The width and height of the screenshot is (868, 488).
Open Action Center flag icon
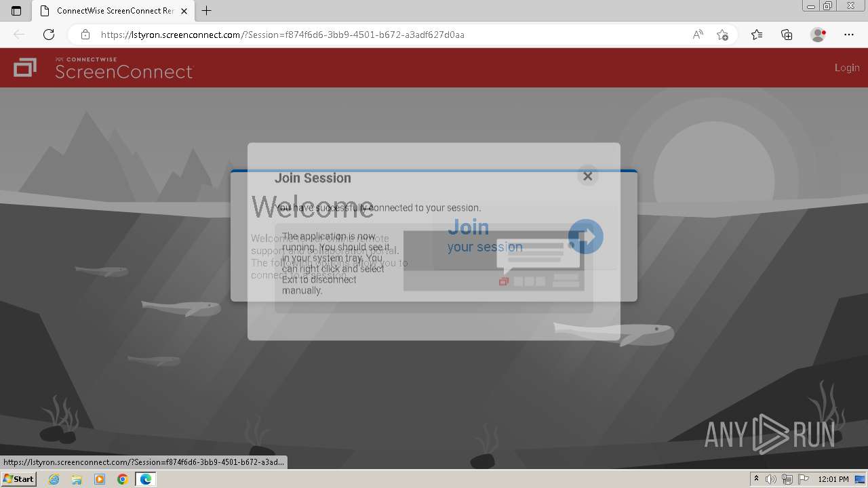click(x=804, y=479)
